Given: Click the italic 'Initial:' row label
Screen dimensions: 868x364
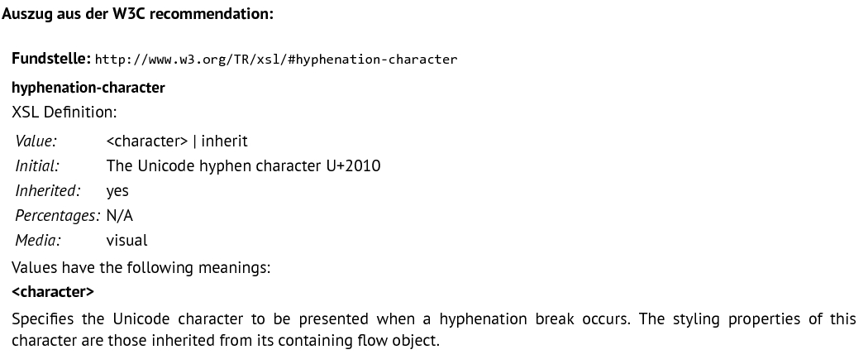Looking at the screenshot, I should tap(37, 165).
